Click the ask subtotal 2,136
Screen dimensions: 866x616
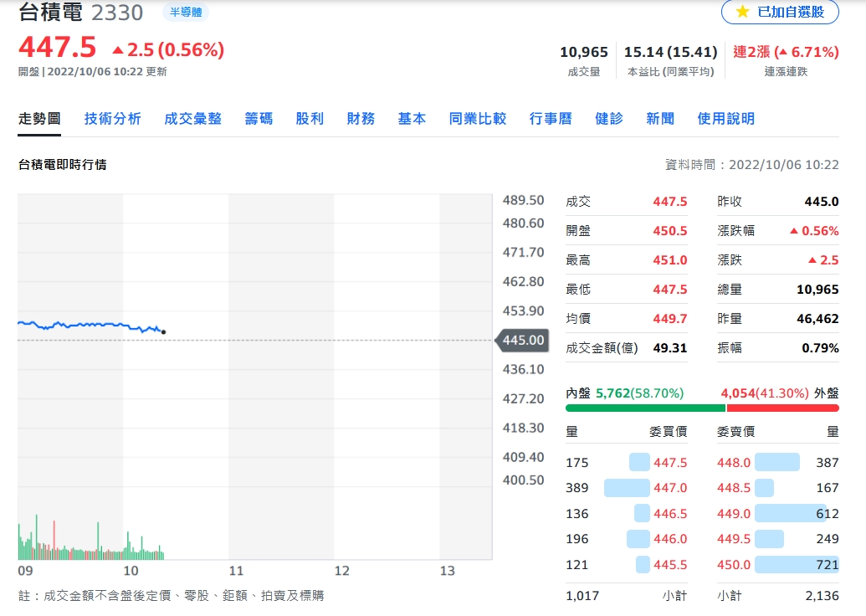point(822,596)
